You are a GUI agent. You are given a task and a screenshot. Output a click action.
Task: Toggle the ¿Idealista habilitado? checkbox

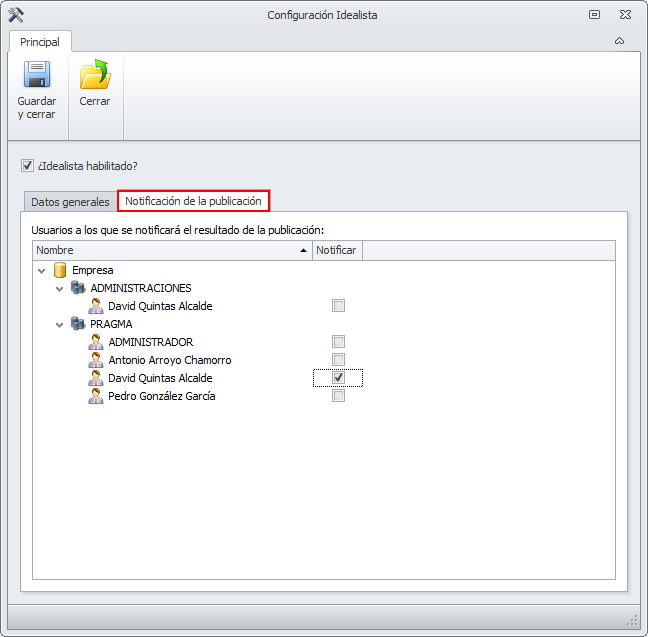[x=27, y=166]
